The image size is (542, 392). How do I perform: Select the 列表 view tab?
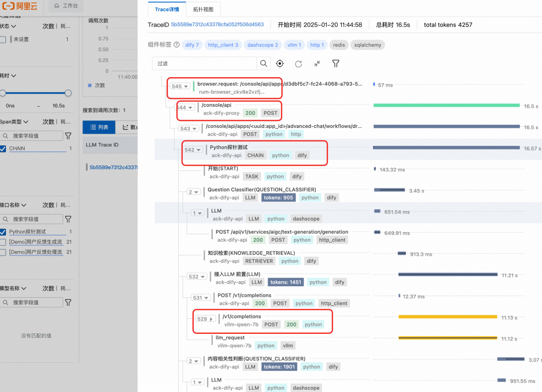[98, 127]
